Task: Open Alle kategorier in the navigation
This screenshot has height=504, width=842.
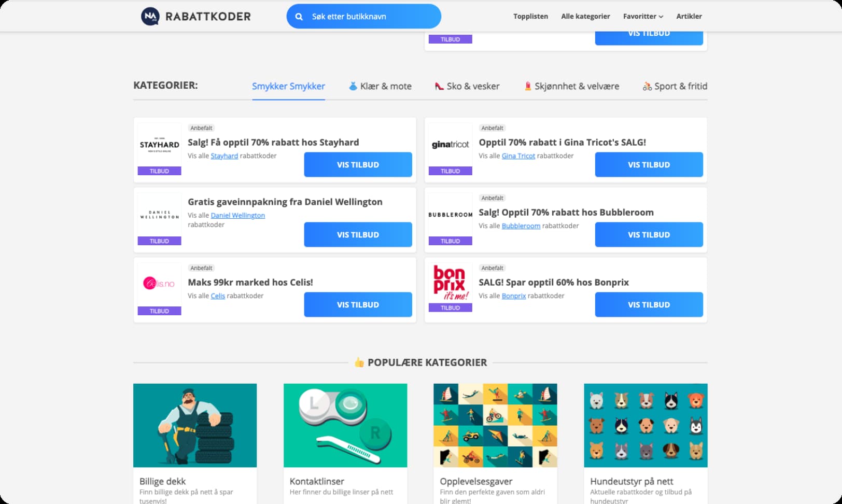Action: point(585,16)
